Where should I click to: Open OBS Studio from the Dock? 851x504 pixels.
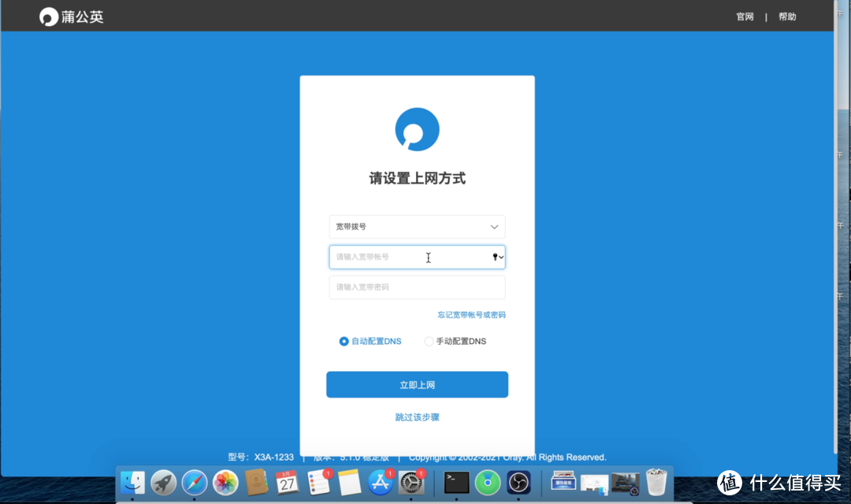click(518, 483)
